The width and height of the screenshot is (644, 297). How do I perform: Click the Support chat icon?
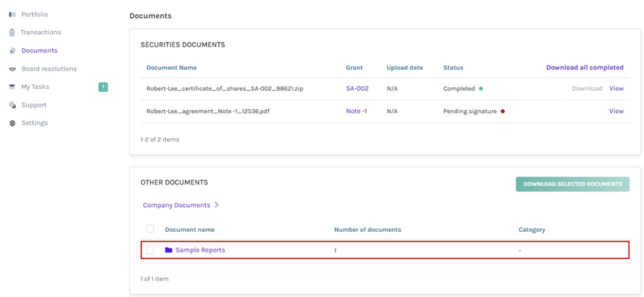12,105
